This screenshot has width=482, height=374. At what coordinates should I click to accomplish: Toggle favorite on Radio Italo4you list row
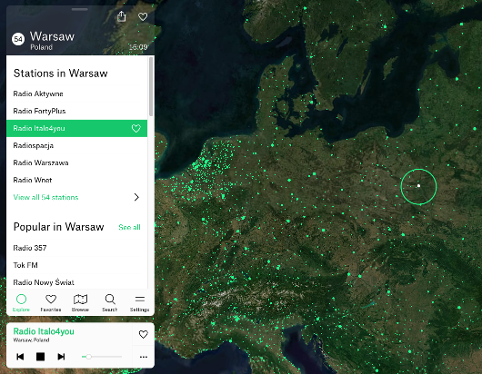[136, 128]
